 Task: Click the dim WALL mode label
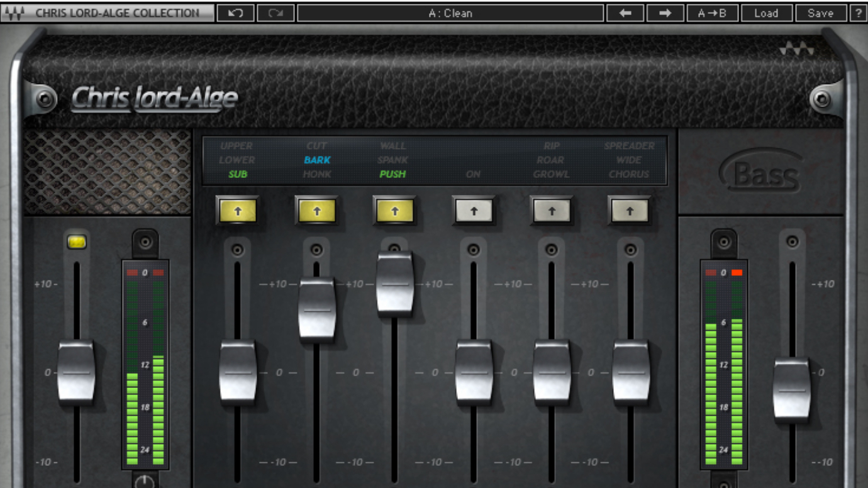tap(392, 146)
